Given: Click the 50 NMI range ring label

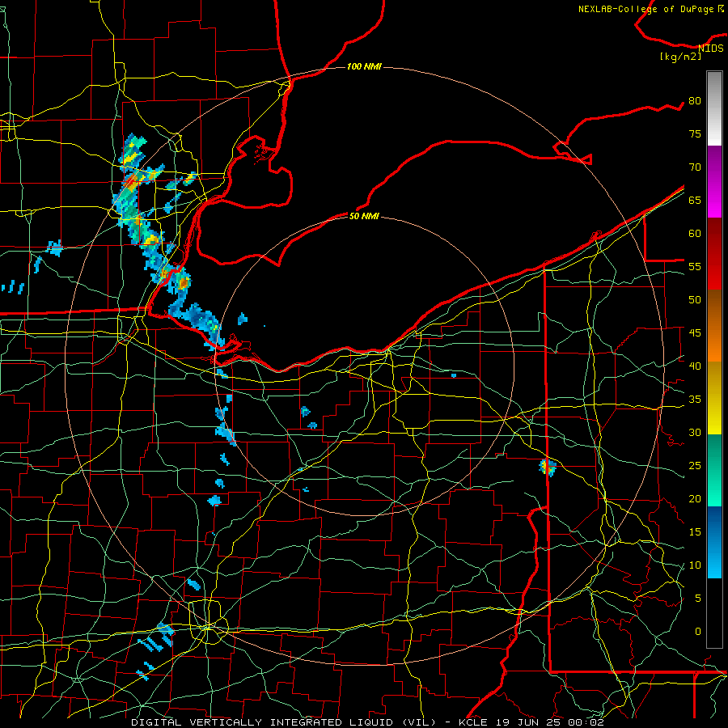Looking at the screenshot, I should pyautogui.click(x=364, y=216).
